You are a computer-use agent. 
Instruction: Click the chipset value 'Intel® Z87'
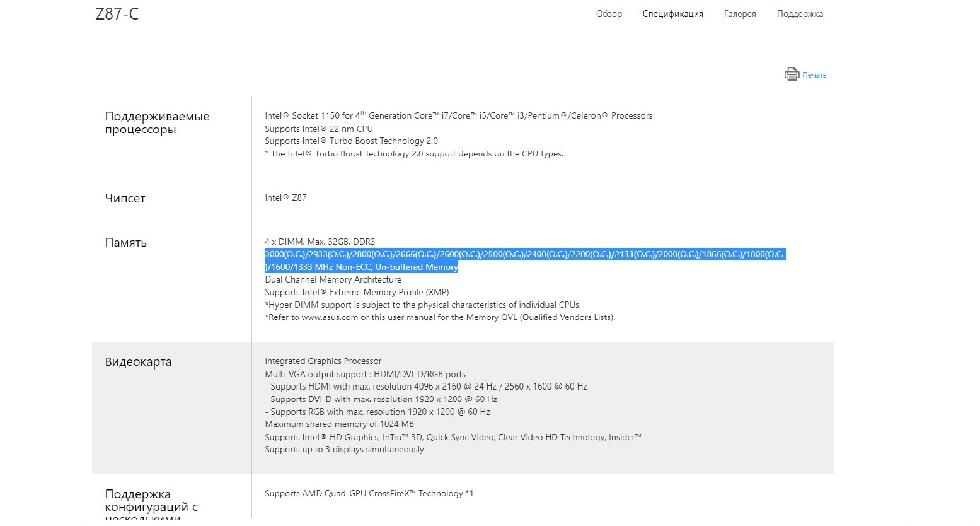tap(285, 197)
